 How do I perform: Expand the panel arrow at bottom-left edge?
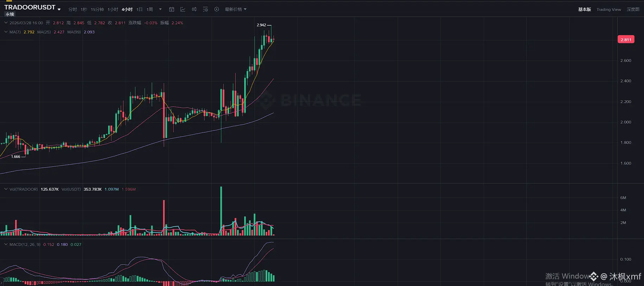pos(1,283)
